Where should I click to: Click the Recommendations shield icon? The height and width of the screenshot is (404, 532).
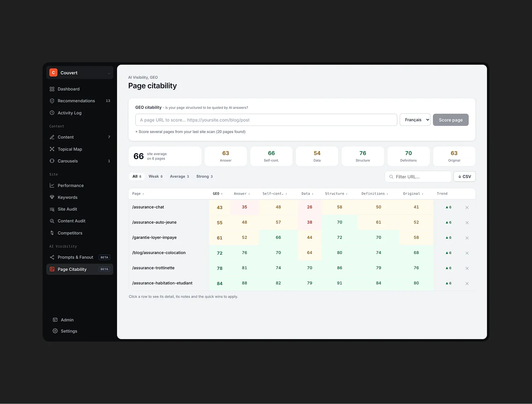[x=52, y=101]
